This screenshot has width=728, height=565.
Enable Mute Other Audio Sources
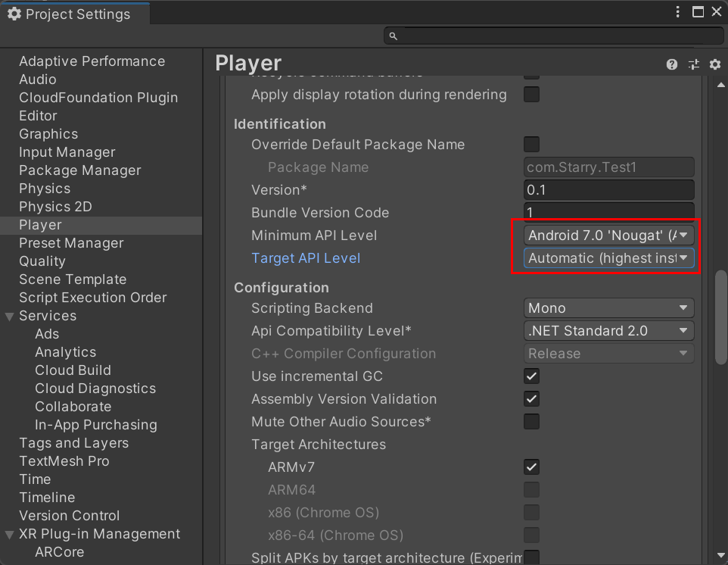[x=531, y=422]
